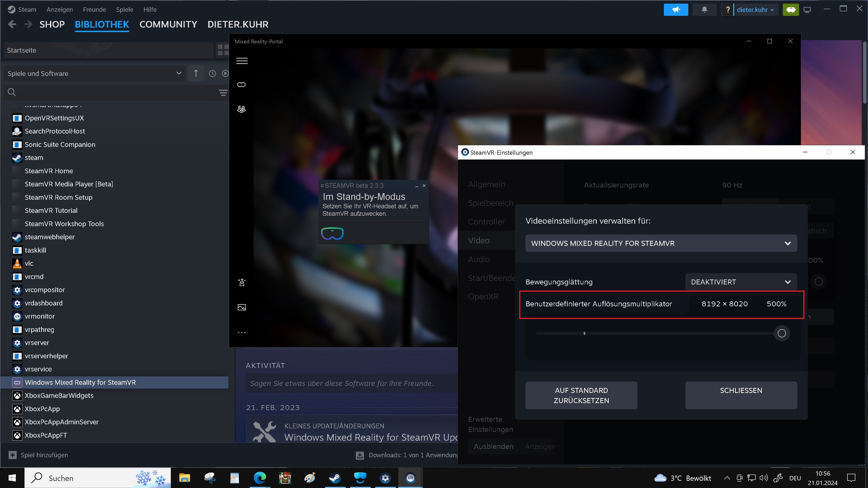Screen dimensions: 868x488
Task: Click the Steam library page scrollbar
Action: point(864,72)
